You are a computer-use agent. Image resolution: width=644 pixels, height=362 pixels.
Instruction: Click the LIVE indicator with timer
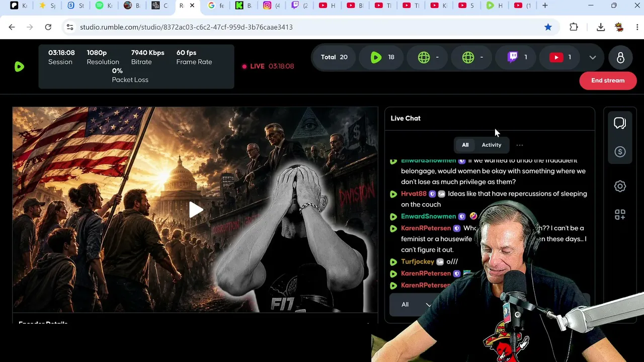click(x=268, y=66)
